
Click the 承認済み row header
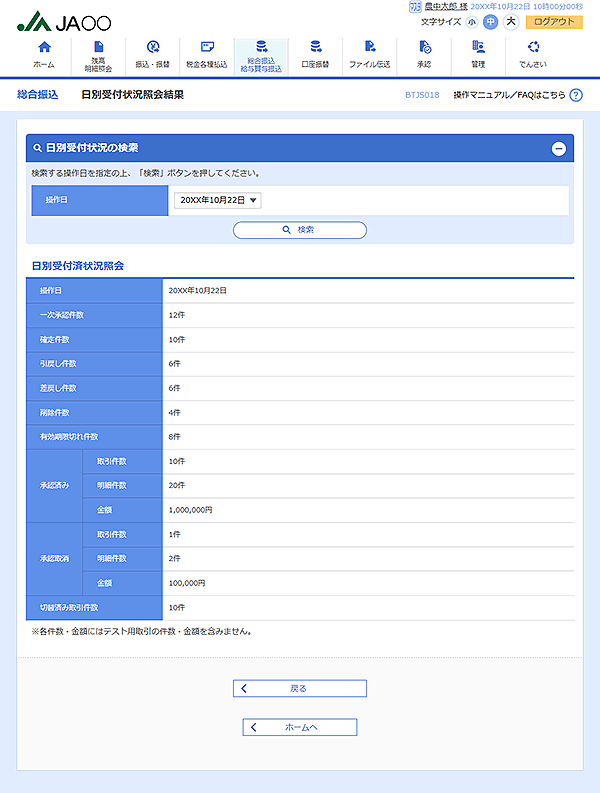coord(54,486)
